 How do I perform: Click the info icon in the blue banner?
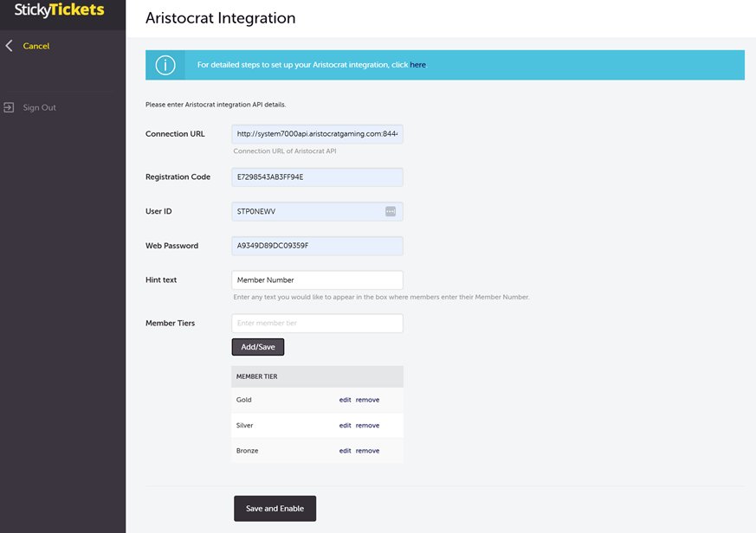pyautogui.click(x=165, y=65)
